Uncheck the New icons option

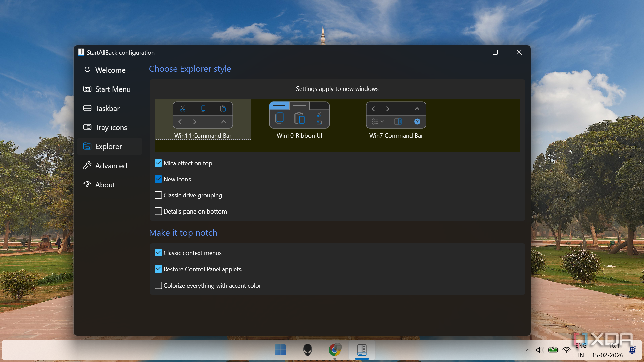158,179
